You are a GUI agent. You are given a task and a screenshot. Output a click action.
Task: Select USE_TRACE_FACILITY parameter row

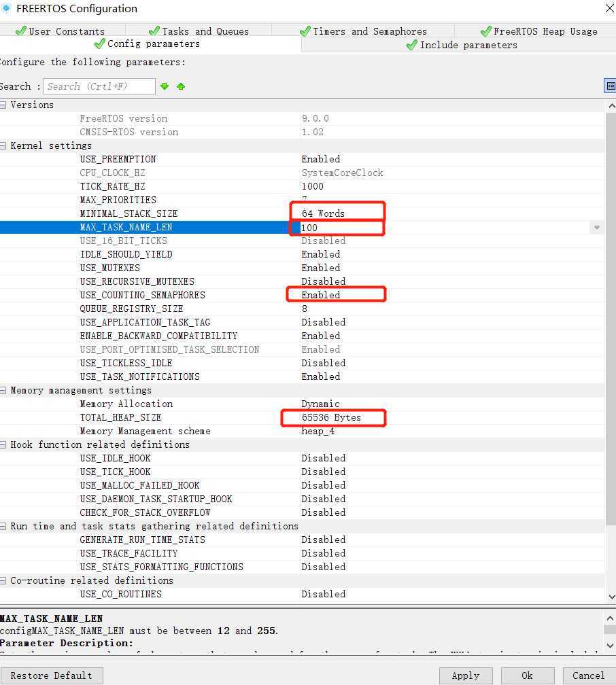(x=303, y=553)
